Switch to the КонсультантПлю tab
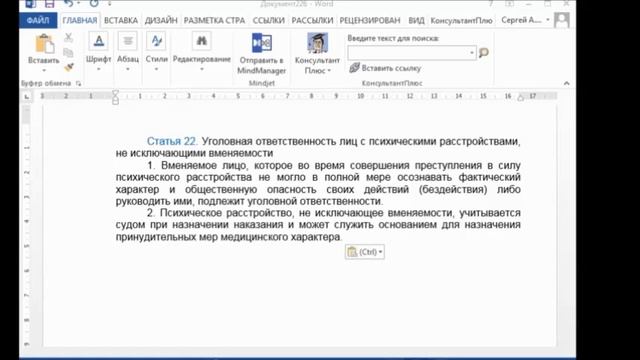Image resolution: width=640 pixels, height=360 pixels. pyautogui.click(x=461, y=20)
